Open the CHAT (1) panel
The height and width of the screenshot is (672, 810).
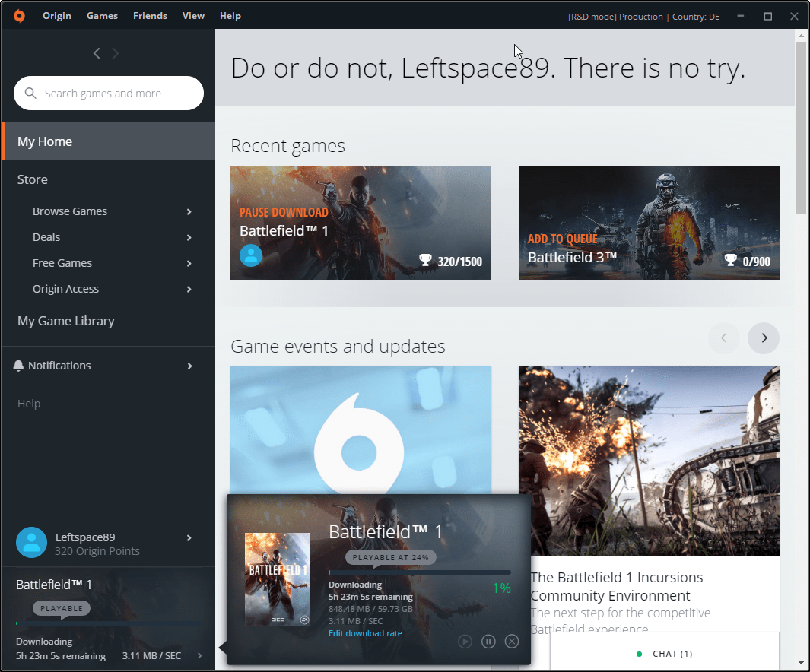[664, 654]
